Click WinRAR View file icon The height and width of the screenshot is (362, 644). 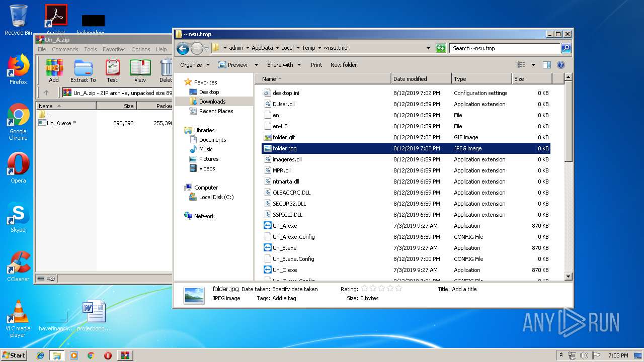(x=140, y=71)
